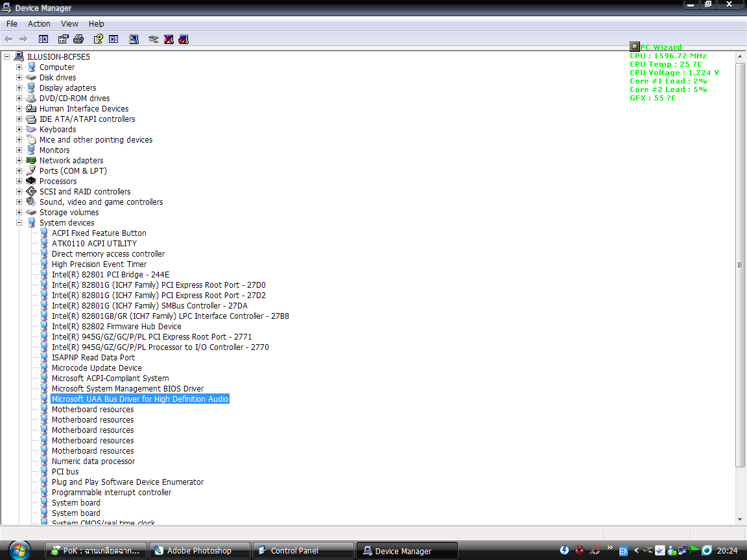Click the green flag tray icon
Viewport: 747px width, 560px height.
pos(694,550)
